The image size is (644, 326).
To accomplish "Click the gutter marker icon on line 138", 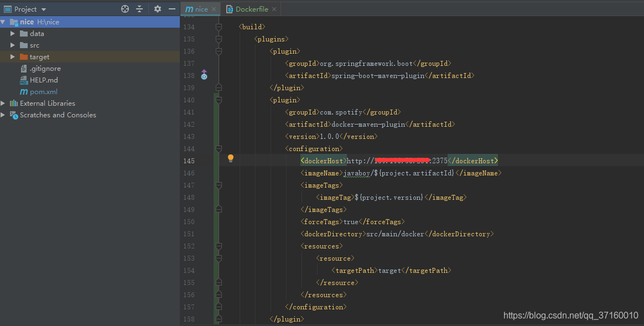I will (x=204, y=75).
